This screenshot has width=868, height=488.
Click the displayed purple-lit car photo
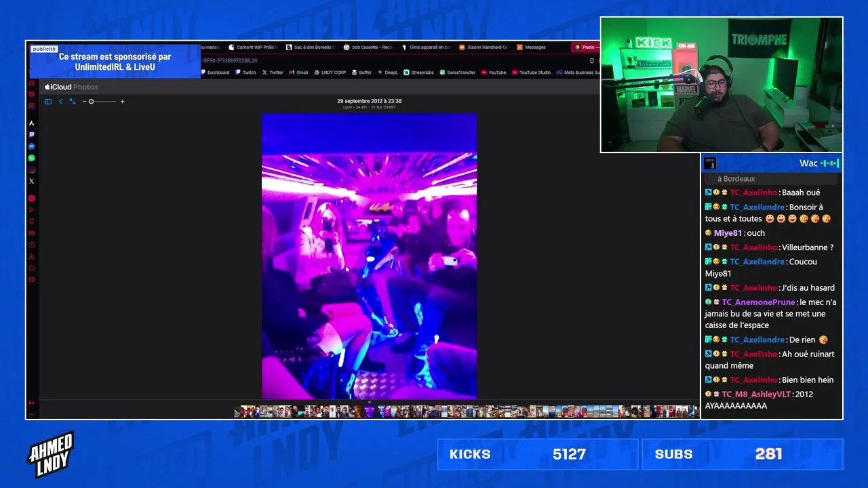click(370, 256)
